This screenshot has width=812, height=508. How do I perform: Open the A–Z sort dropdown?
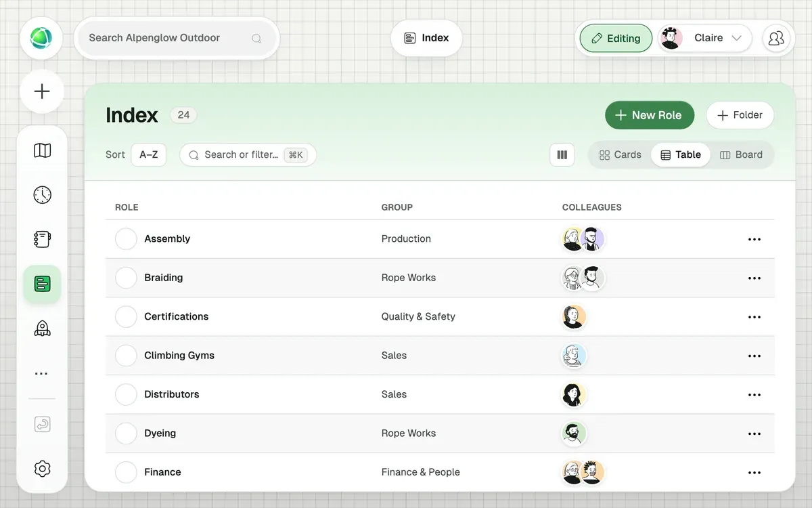pyautogui.click(x=148, y=154)
